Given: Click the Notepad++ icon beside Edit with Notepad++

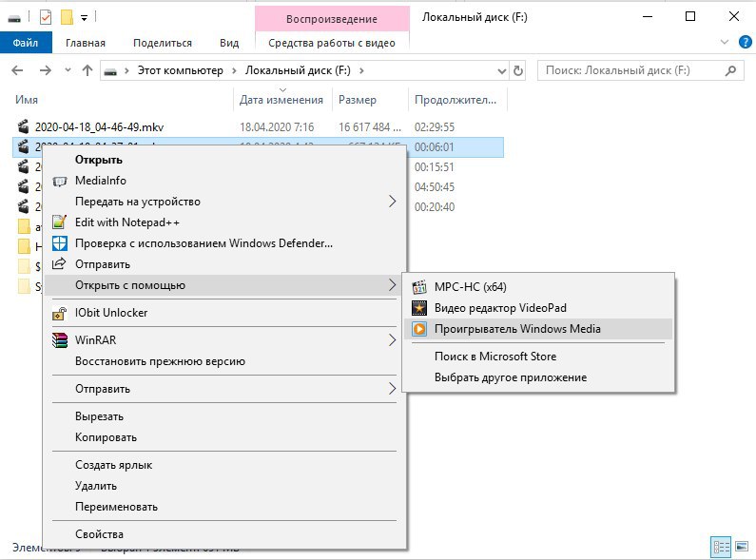Looking at the screenshot, I should (59, 222).
